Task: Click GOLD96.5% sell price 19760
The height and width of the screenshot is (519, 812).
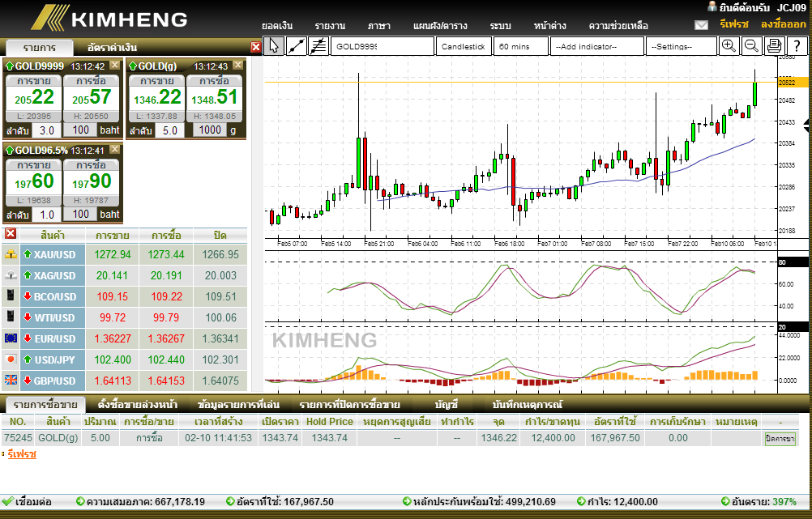Action: (34, 181)
